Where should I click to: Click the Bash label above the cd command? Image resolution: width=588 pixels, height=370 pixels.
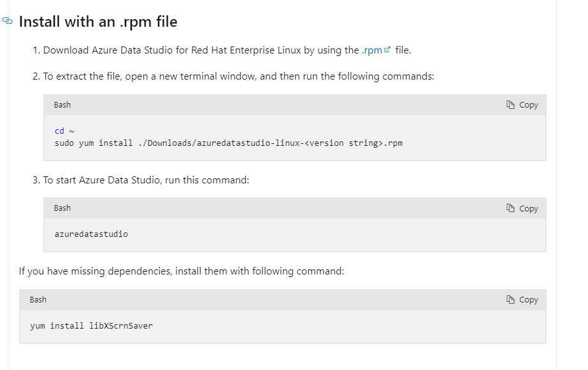pos(62,104)
